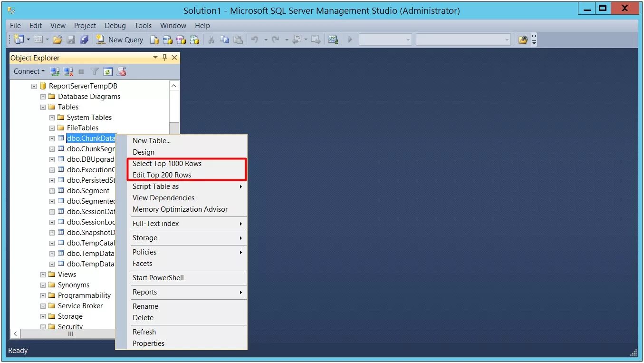Click the ReportServerTempDB database icon
Image resolution: width=644 pixels, height=363 pixels.
coord(43,86)
